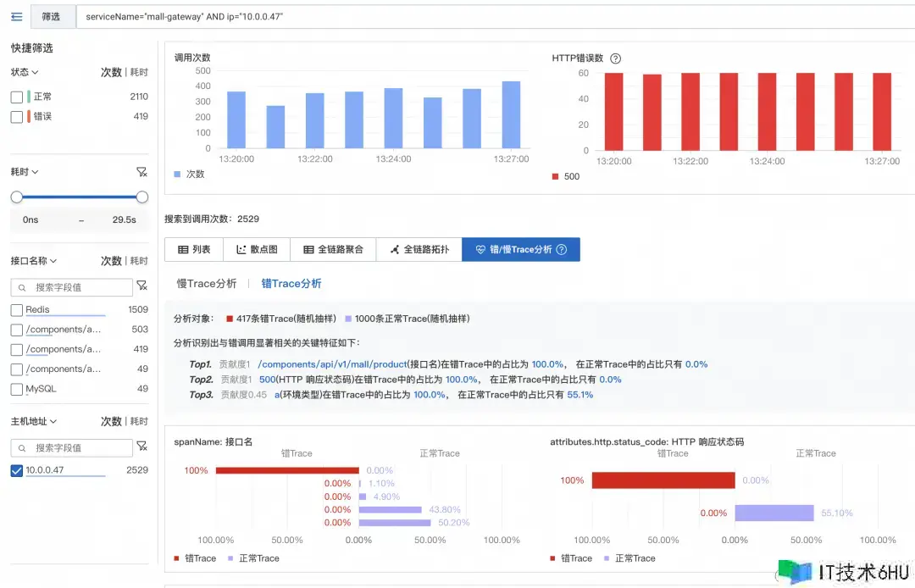Switch to the 散点图 tab
The image size is (915, 588).
tap(256, 249)
